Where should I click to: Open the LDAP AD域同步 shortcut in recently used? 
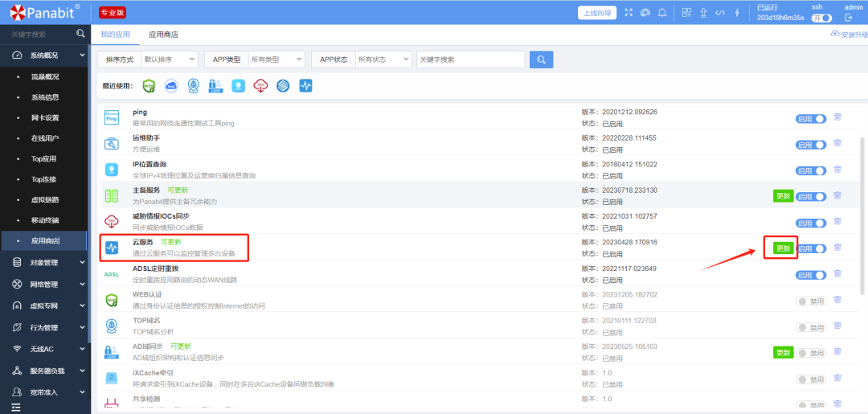click(x=215, y=86)
